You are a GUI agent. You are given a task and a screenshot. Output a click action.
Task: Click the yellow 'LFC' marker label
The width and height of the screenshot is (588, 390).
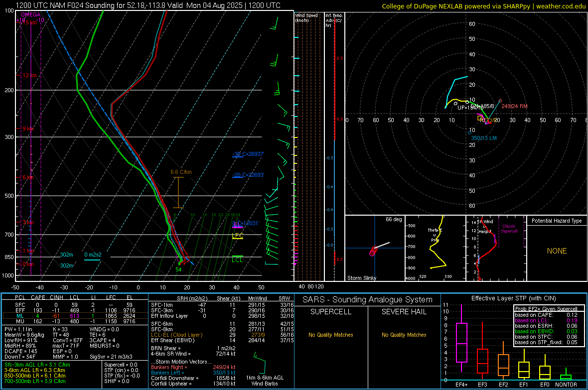click(x=237, y=236)
